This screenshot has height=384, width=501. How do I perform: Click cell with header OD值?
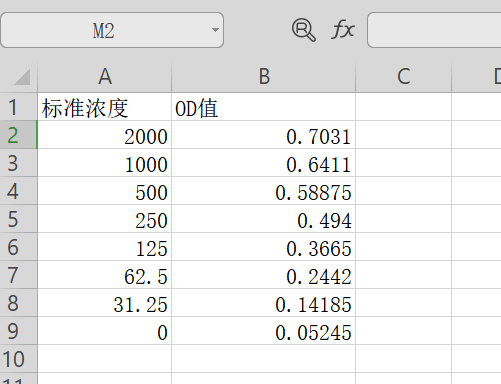(x=264, y=107)
